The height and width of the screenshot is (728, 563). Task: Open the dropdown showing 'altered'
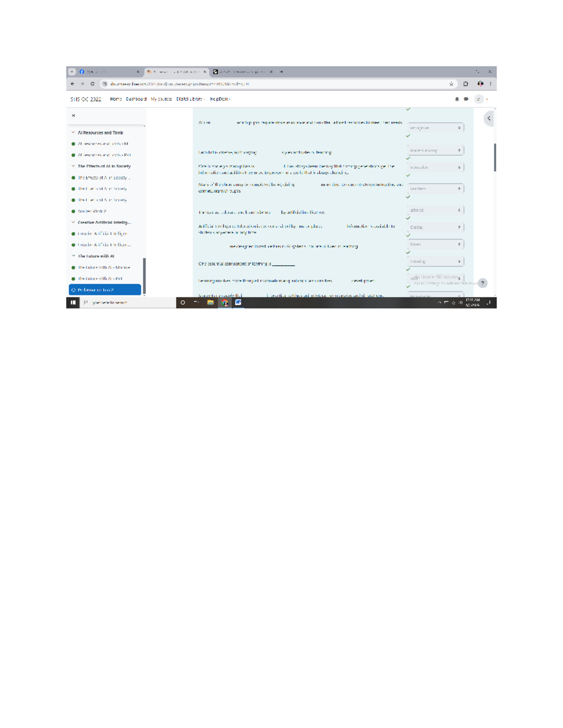[435, 210]
